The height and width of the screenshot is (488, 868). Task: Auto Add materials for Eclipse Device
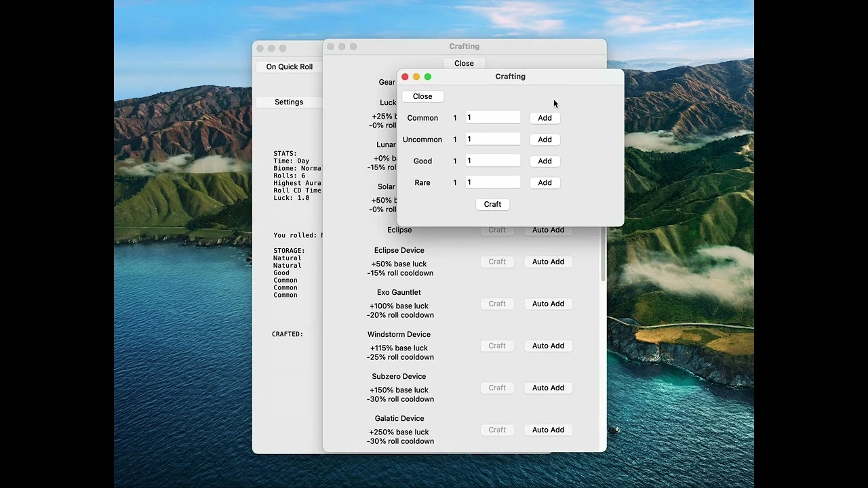coord(548,262)
